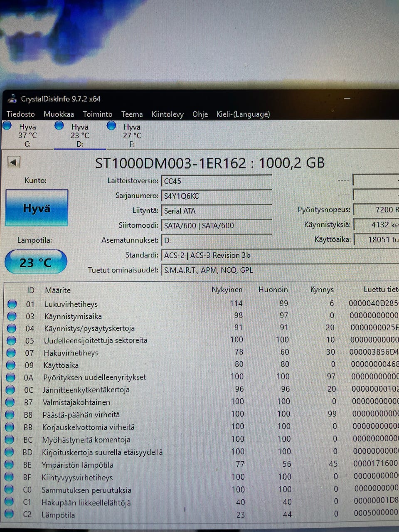The image size is (399, 532).
Task: Click the Sarjanumero serial number field
Action: click(x=216, y=196)
